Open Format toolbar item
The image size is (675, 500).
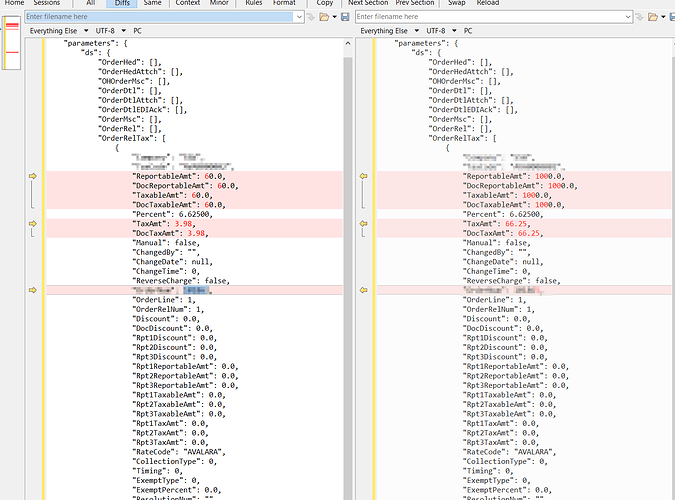[284, 3]
